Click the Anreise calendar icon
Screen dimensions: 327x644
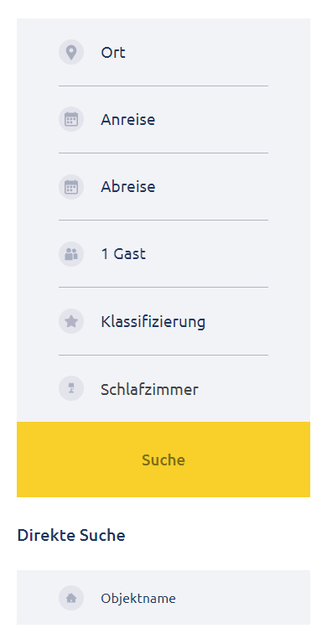tap(71, 119)
